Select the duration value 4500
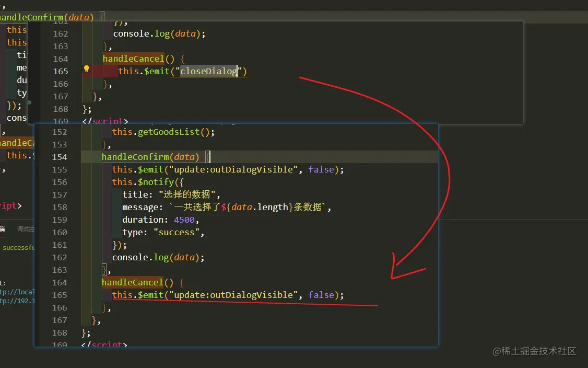Image resolution: width=588 pixels, height=368 pixels. point(184,220)
